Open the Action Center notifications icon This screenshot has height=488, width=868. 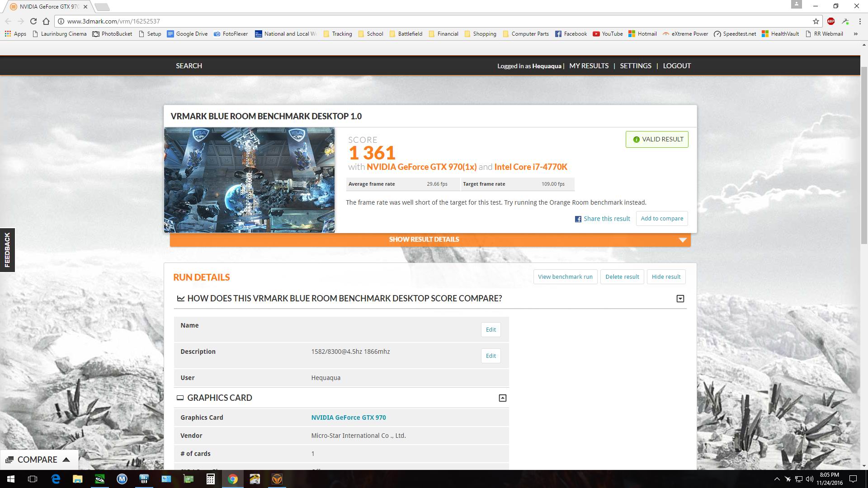pos(853,479)
